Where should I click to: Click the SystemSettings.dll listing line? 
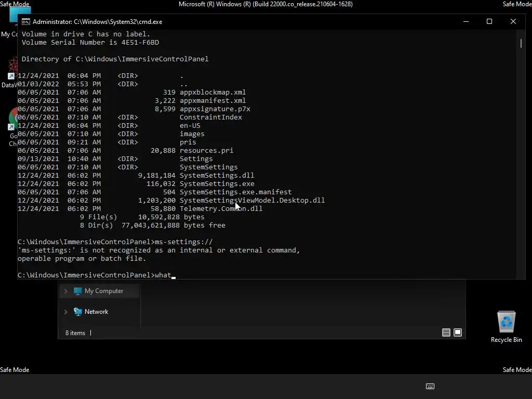point(136,176)
